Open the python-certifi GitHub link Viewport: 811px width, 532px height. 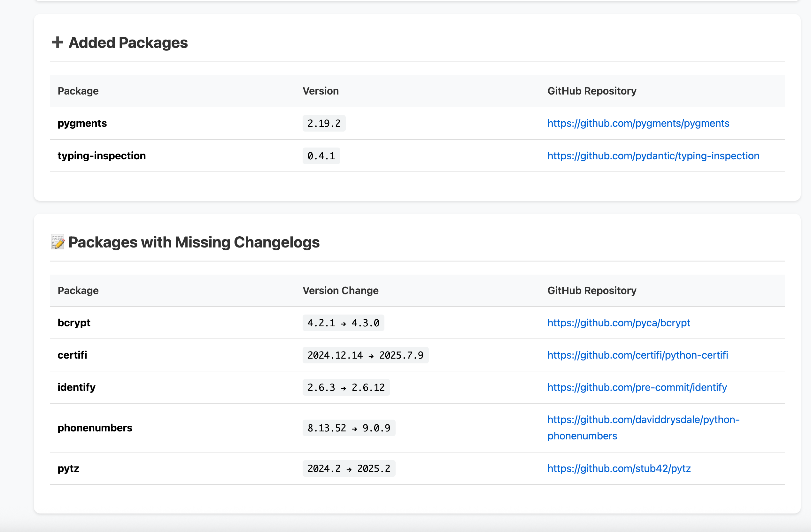[x=637, y=355]
